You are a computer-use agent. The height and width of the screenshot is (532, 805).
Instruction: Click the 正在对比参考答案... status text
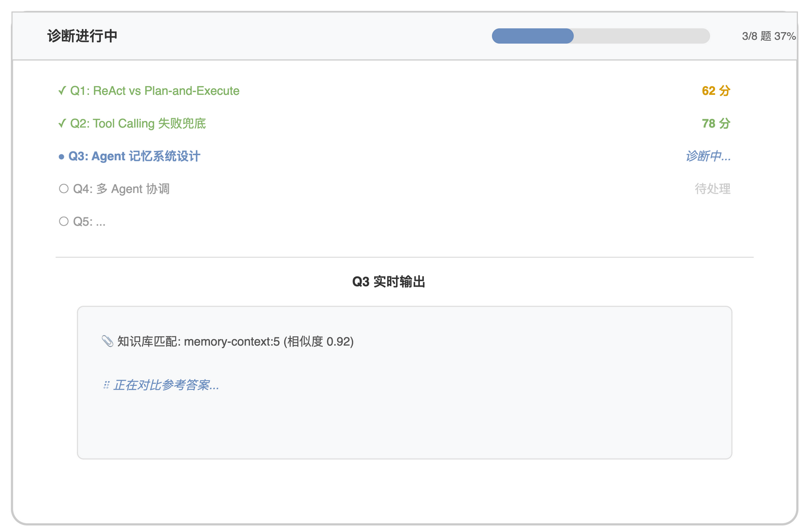(166, 385)
